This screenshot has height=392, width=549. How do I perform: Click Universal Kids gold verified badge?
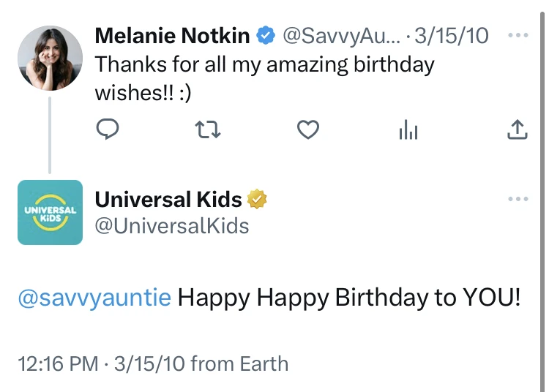pyautogui.click(x=257, y=199)
